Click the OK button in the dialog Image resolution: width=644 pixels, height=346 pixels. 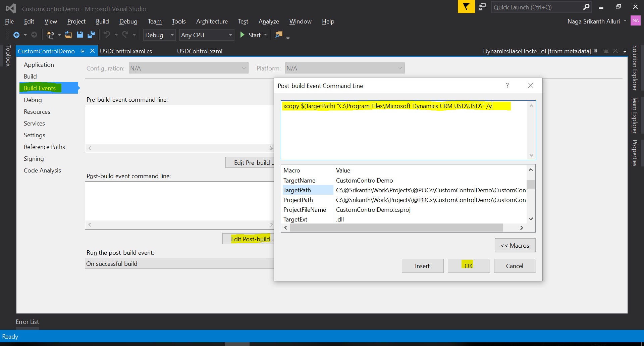(x=468, y=265)
